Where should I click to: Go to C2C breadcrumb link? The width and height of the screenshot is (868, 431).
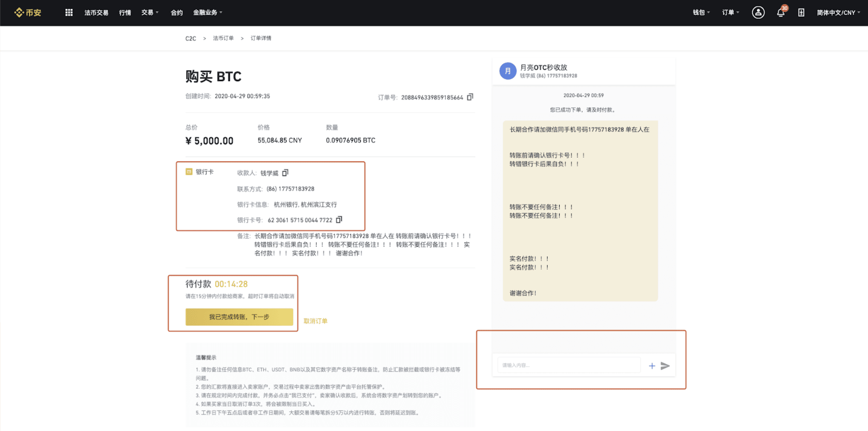[191, 38]
